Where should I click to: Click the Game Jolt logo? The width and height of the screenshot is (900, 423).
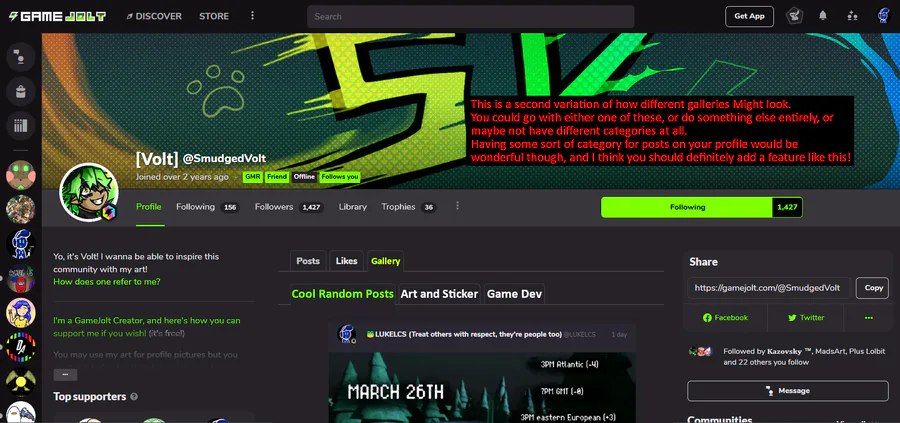[57, 16]
